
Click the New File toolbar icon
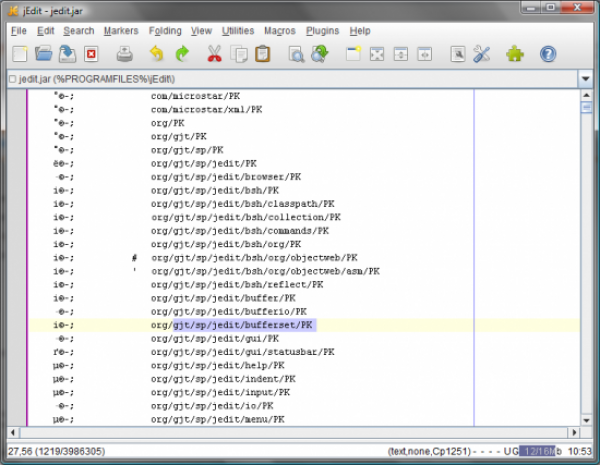pos(20,54)
